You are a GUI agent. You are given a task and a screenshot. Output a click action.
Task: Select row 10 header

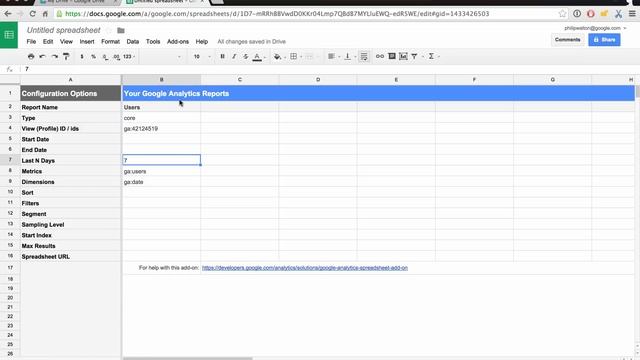(x=10, y=192)
